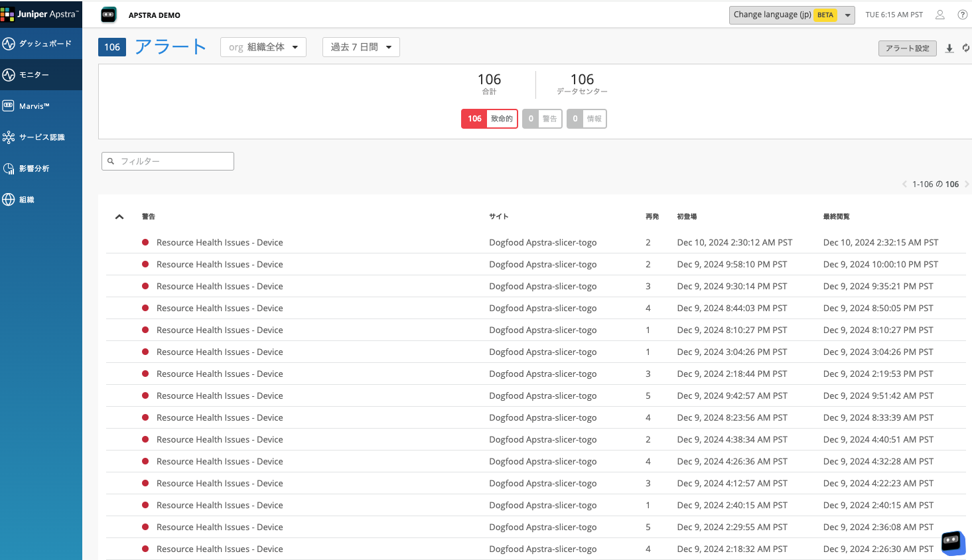This screenshot has width=972, height=560.
Task: Open the 過去 7 日間 time range dropdown
Action: coord(361,47)
